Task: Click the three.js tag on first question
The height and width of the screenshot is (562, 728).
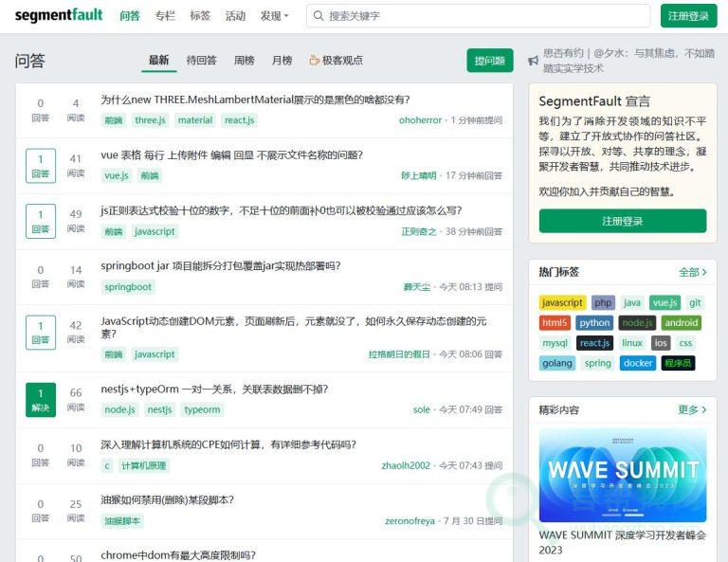Action: 150,120
